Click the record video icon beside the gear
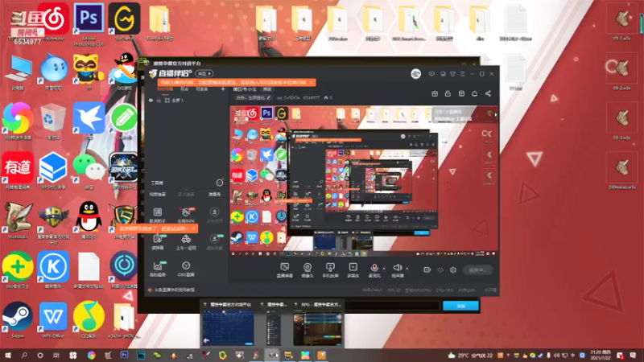The image size is (644, 362). point(427,270)
